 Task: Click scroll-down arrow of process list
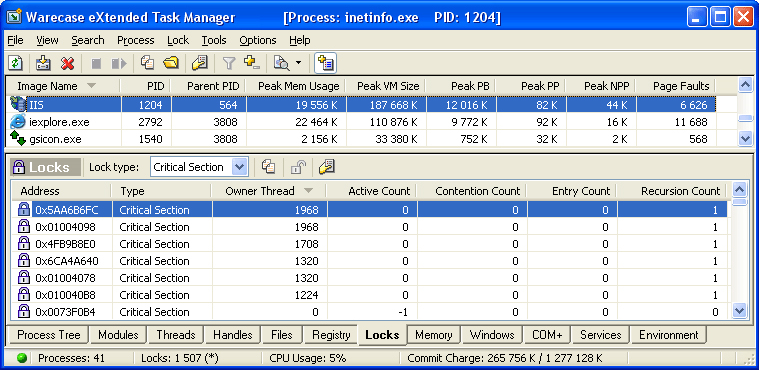(x=745, y=139)
